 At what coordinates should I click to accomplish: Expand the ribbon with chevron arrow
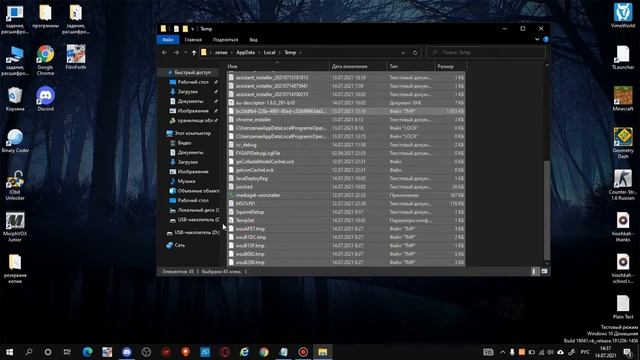pyautogui.click(x=537, y=40)
